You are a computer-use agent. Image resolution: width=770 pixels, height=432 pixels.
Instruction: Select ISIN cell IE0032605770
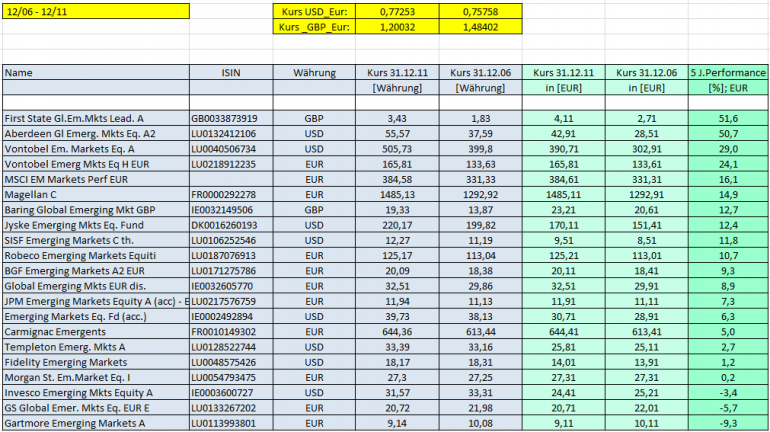231,286
